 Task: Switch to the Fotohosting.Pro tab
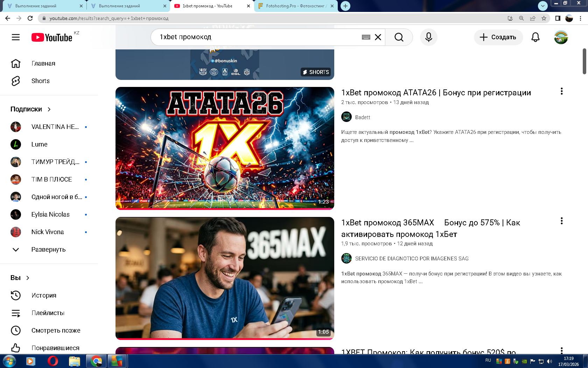(295, 6)
